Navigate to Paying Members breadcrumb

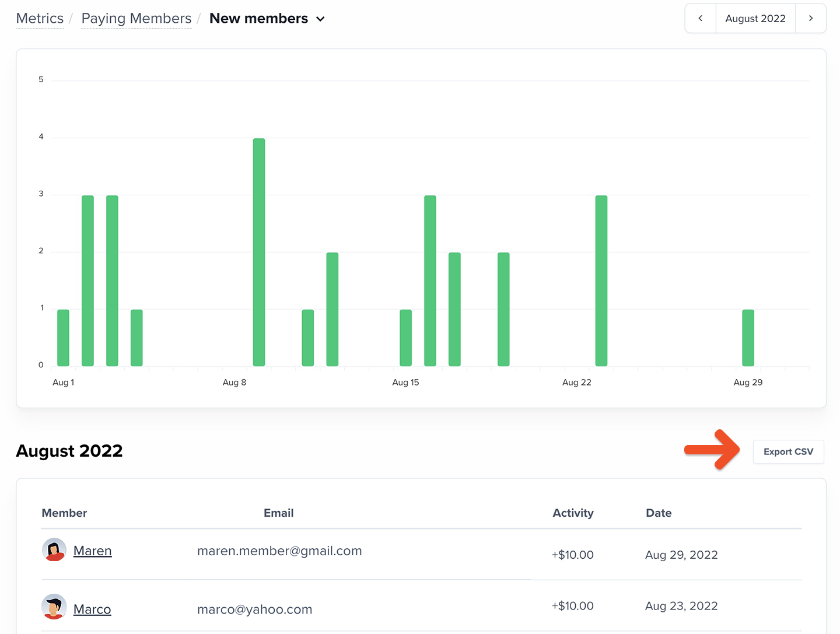pyautogui.click(x=136, y=19)
